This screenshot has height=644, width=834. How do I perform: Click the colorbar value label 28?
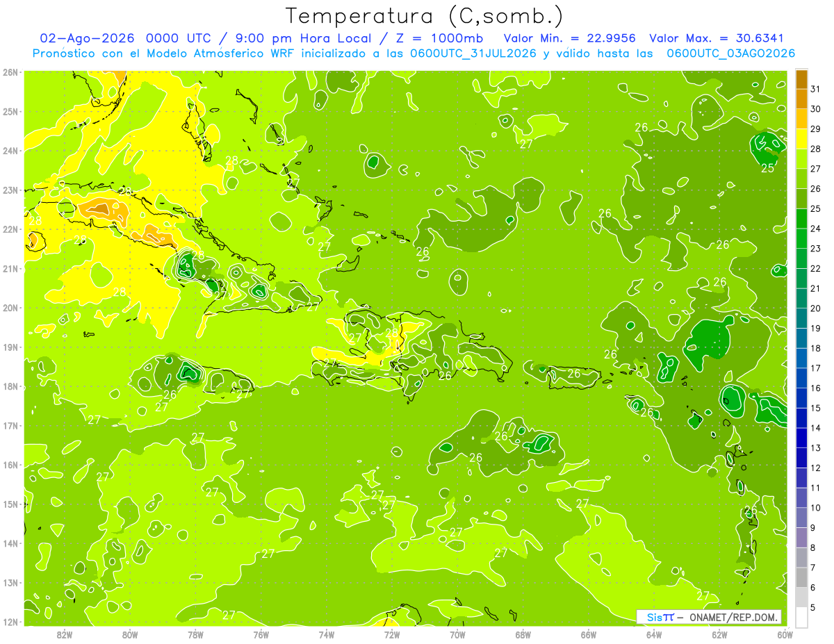point(815,148)
